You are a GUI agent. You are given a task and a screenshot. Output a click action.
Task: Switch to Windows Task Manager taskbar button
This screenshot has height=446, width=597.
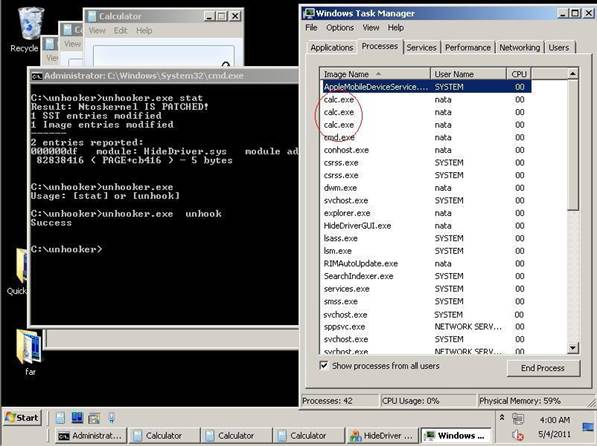[x=455, y=436]
